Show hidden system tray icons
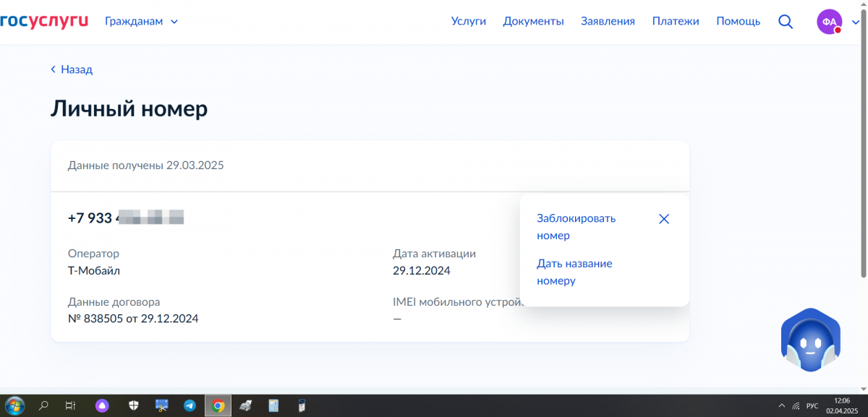 [781, 405]
